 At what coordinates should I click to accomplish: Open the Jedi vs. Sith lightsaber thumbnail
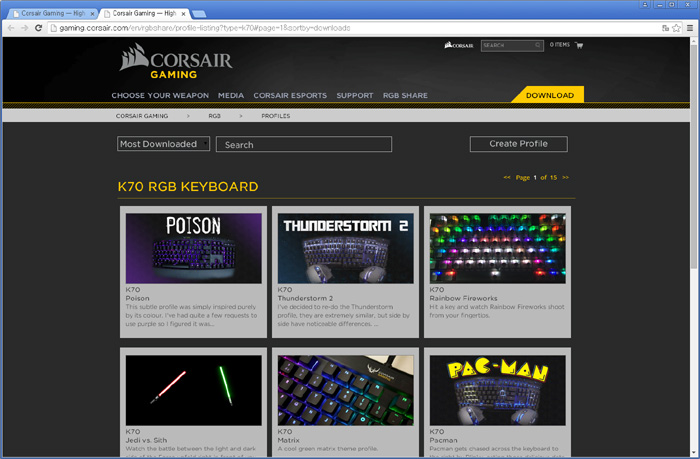193,390
